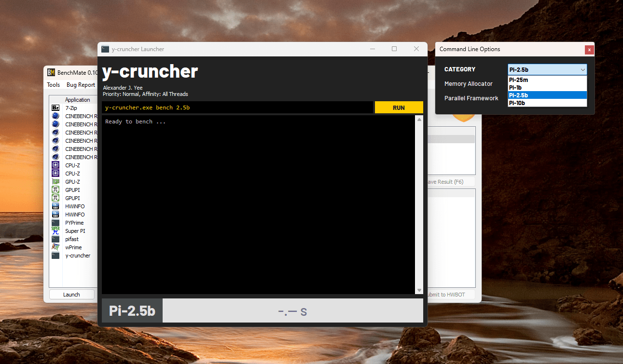Choose highlighted Pi-2.5b in category list

click(x=547, y=95)
